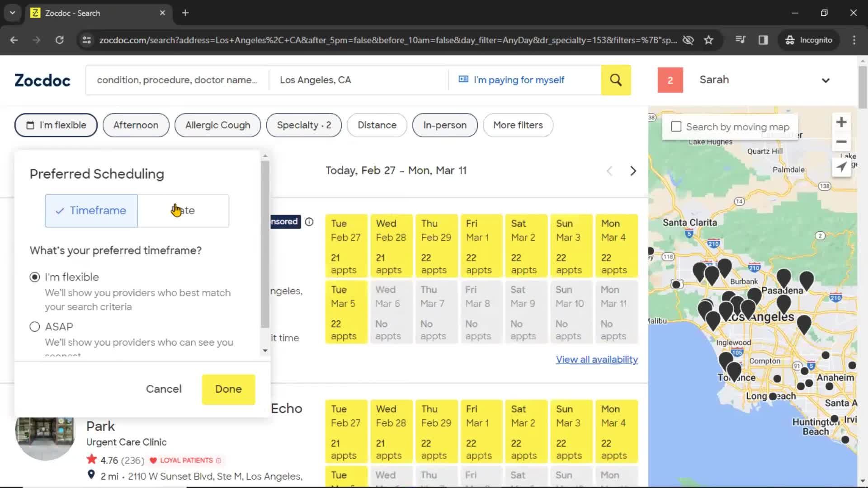Click the third-party cookies blocked eye icon

pyautogui.click(x=688, y=40)
